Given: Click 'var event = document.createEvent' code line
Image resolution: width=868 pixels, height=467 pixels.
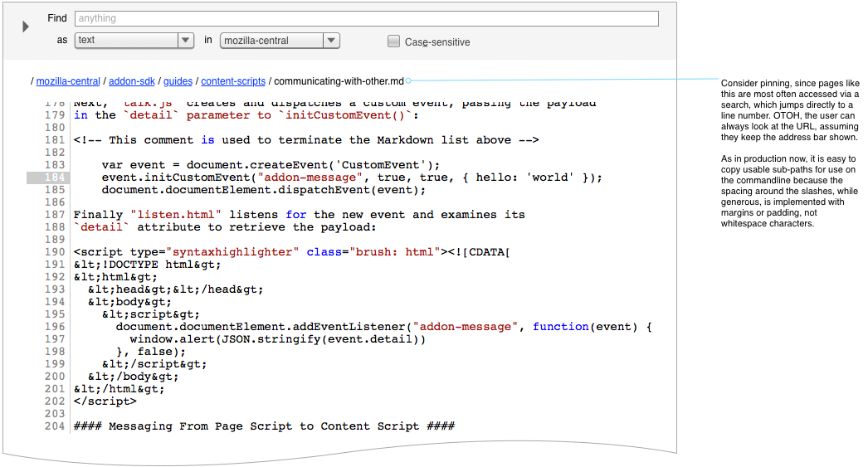Looking at the screenshot, I should [271, 165].
